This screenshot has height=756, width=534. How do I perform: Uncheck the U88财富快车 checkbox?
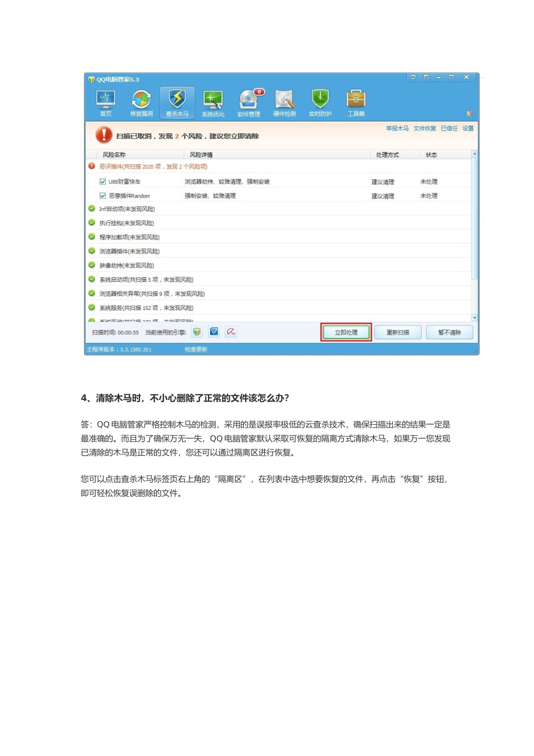(x=102, y=182)
